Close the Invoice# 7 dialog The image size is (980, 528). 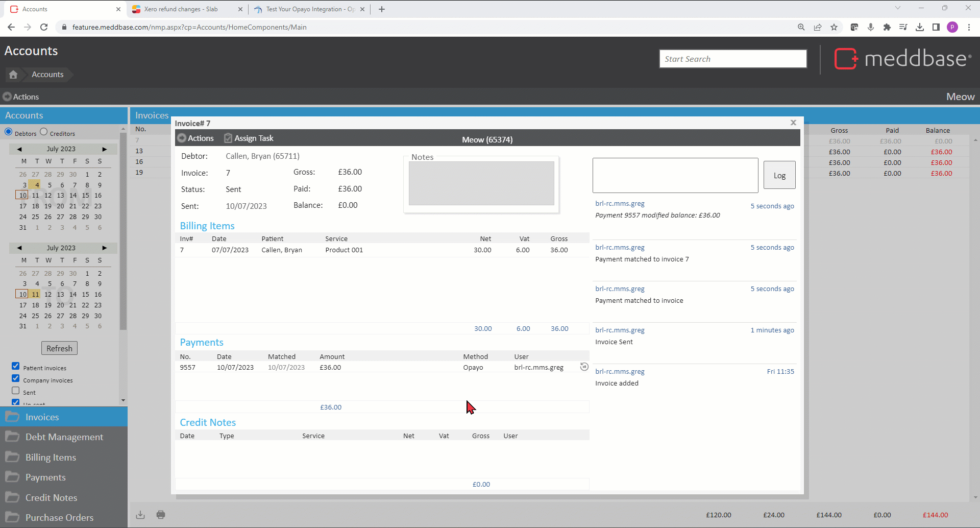click(793, 123)
